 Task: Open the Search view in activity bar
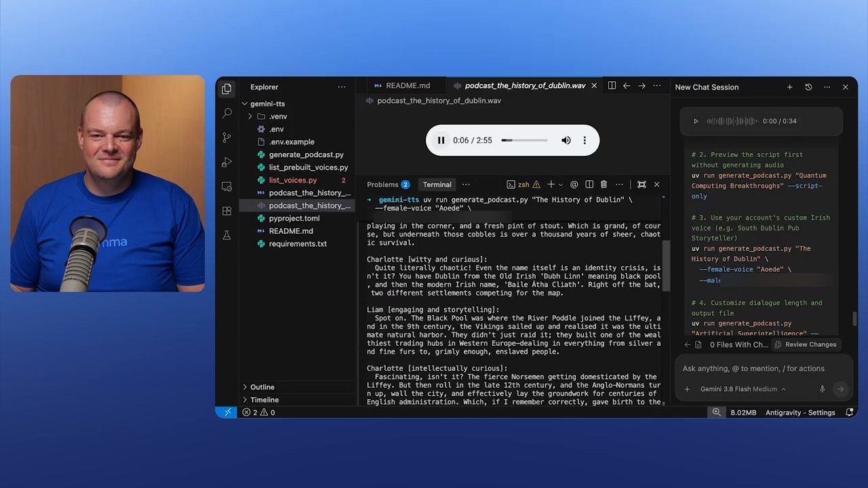coord(226,113)
